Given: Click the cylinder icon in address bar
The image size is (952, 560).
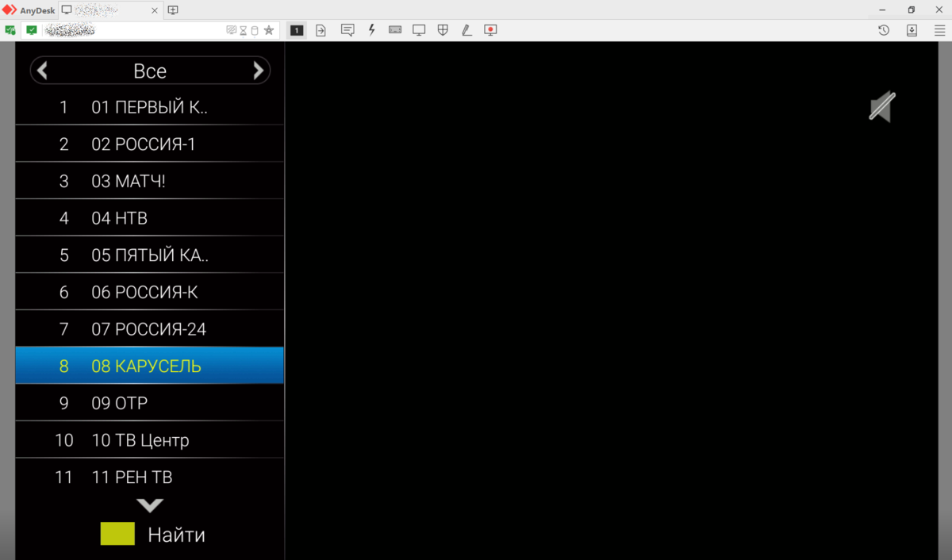Looking at the screenshot, I should [x=254, y=30].
